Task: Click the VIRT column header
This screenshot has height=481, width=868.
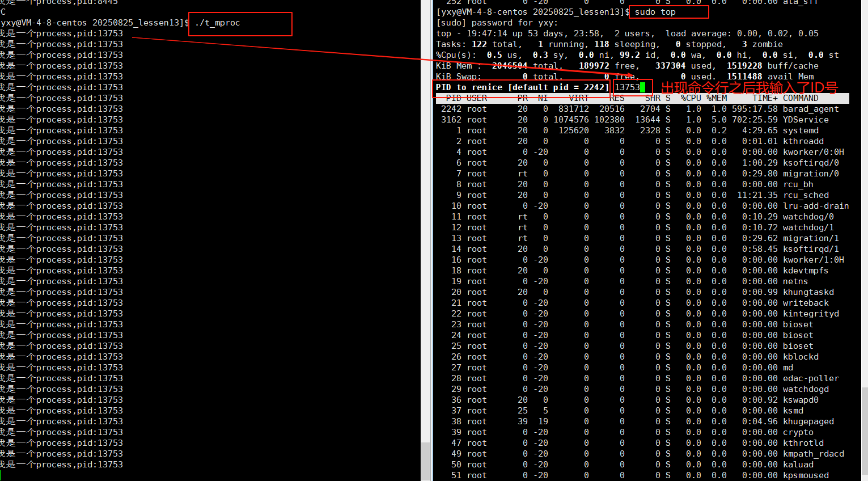Action: pos(579,98)
